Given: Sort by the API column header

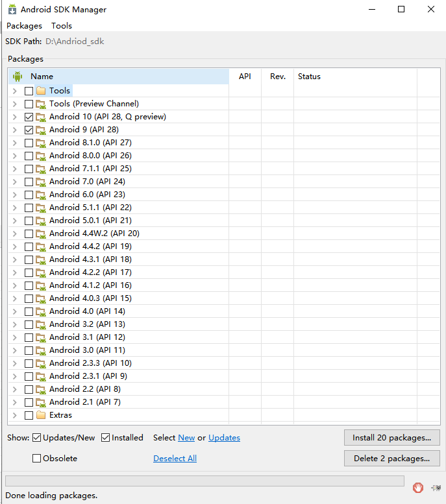Looking at the screenshot, I should (x=245, y=77).
